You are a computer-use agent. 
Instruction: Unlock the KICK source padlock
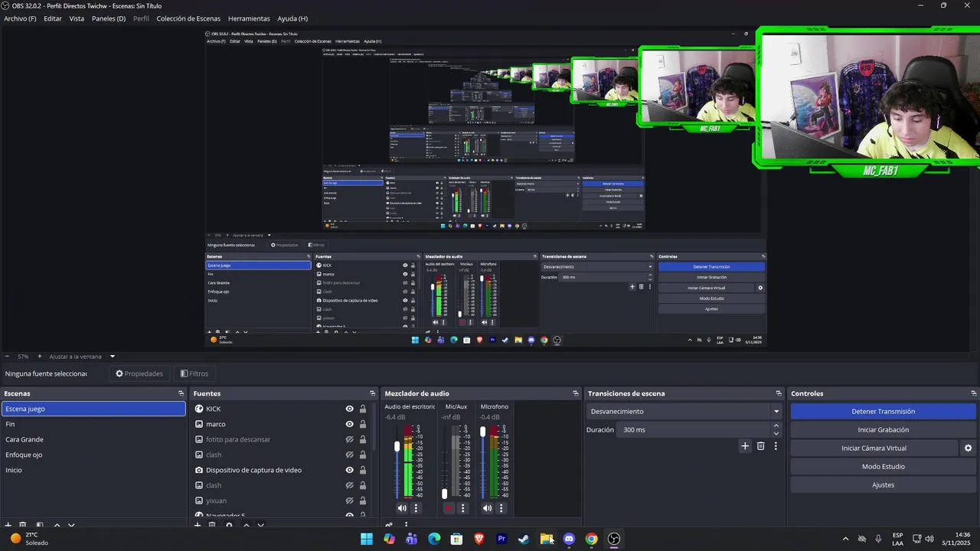(x=363, y=409)
